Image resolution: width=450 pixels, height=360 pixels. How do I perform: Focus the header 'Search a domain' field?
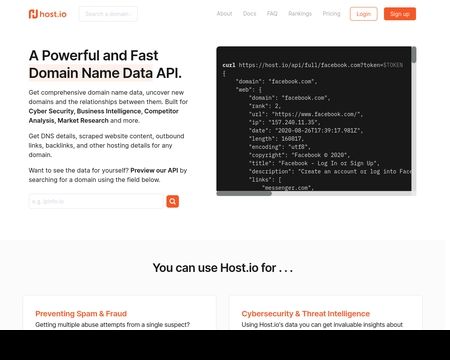(108, 14)
